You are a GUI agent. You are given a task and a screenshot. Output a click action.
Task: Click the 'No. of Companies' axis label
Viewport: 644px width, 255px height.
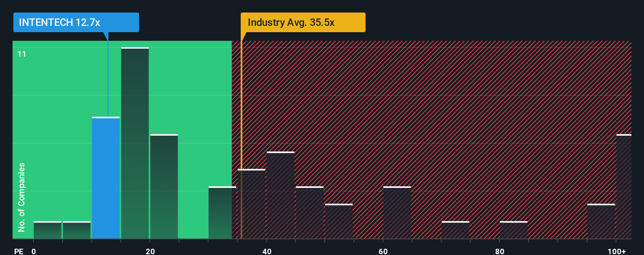pos(22,197)
